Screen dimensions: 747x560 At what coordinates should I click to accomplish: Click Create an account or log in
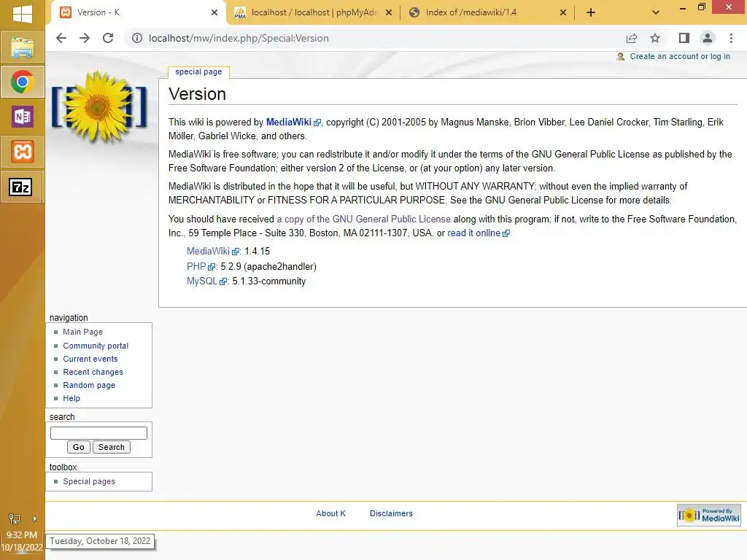tap(680, 56)
